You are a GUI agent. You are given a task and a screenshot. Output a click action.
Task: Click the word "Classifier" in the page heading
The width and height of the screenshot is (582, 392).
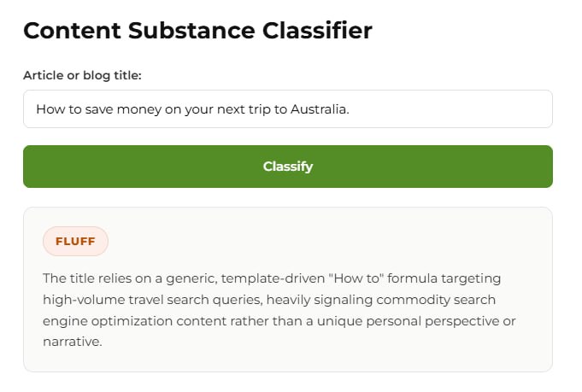click(317, 30)
